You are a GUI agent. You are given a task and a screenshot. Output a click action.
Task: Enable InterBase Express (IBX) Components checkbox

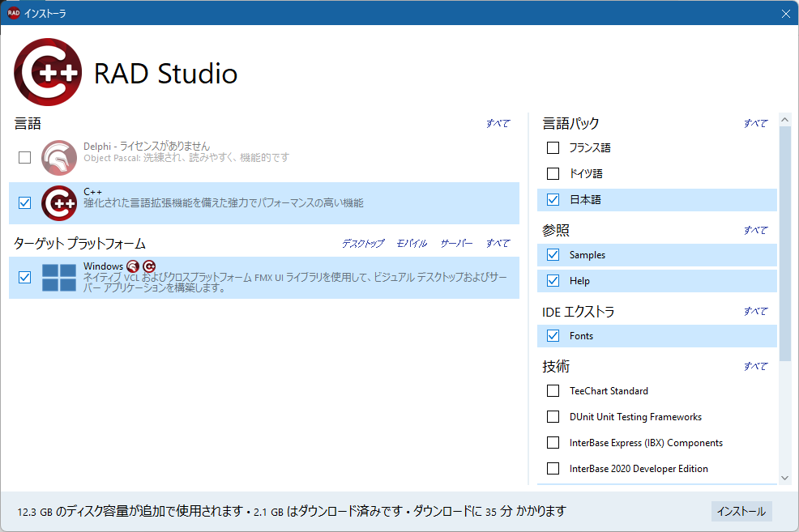(x=553, y=442)
